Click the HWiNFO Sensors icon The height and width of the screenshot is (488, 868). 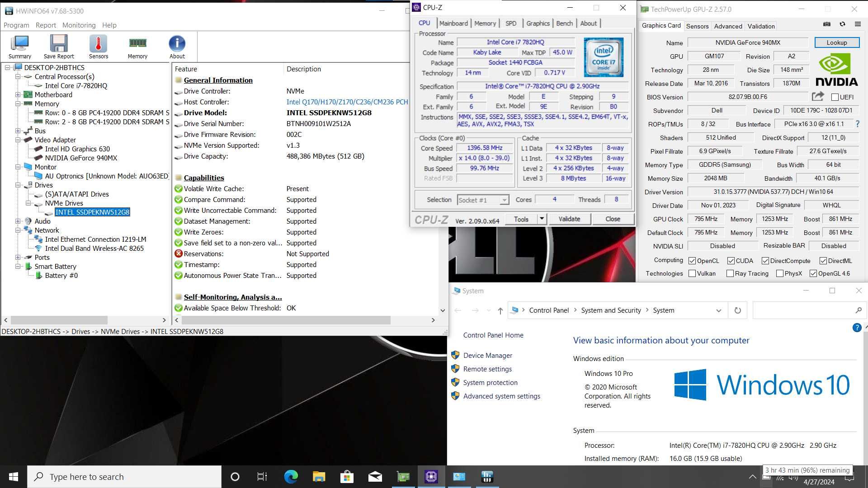click(x=98, y=47)
